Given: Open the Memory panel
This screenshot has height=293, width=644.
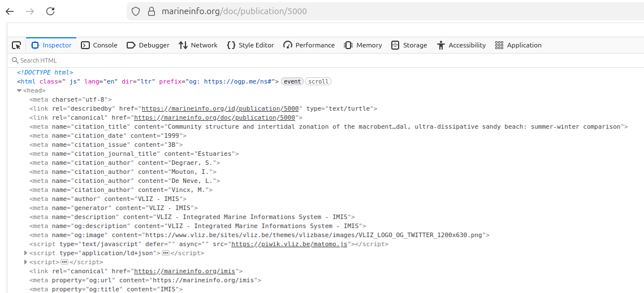Looking at the screenshot, I should (x=363, y=45).
